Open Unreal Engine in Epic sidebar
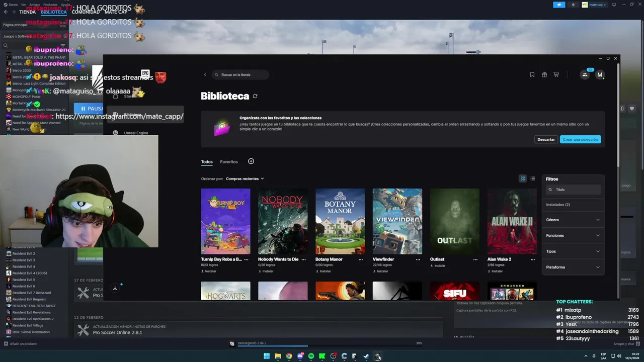Viewport: 644px width, 362px height. tap(136, 133)
